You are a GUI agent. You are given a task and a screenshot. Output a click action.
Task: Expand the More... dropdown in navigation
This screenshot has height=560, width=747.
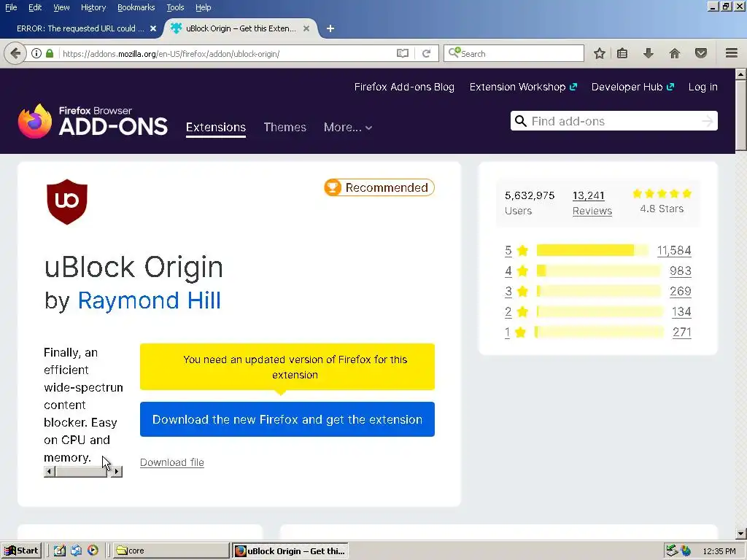click(348, 127)
